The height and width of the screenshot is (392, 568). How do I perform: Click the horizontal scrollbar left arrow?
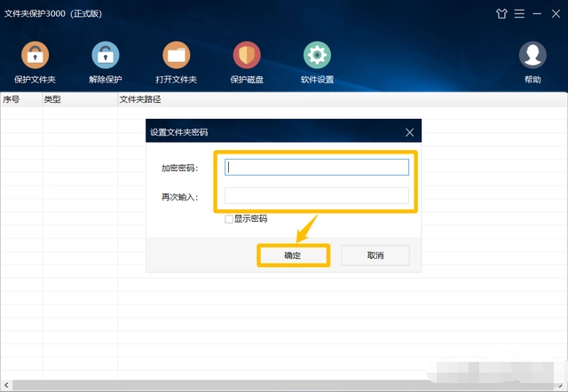pos(5,386)
